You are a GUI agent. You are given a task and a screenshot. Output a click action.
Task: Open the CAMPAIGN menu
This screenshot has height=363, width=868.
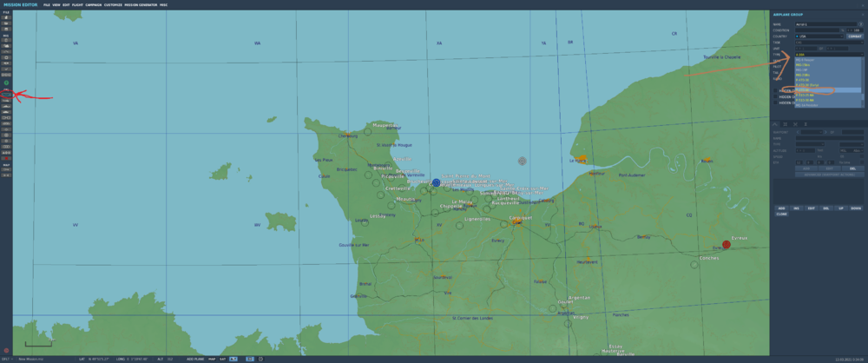point(94,4)
